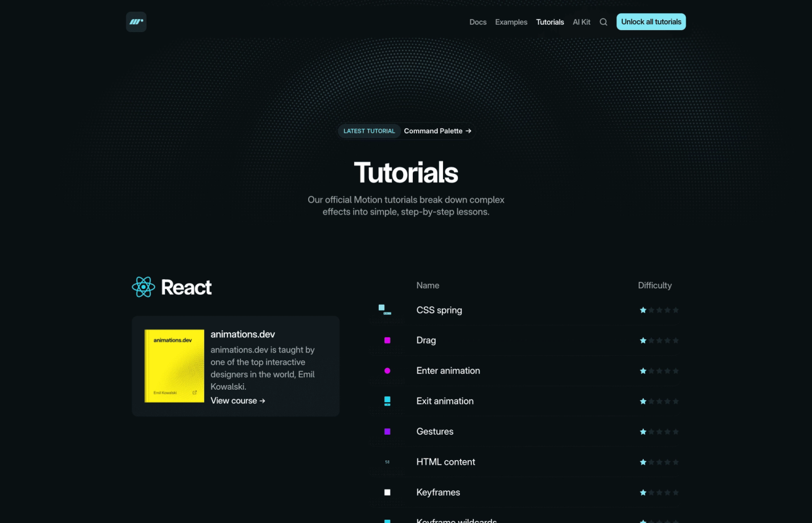
Task: Click the Keyframes difficulty star rating
Action: click(659, 492)
